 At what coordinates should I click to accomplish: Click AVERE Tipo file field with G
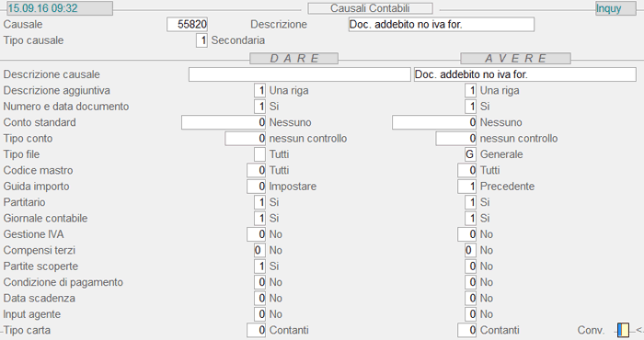click(x=471, y=154)
